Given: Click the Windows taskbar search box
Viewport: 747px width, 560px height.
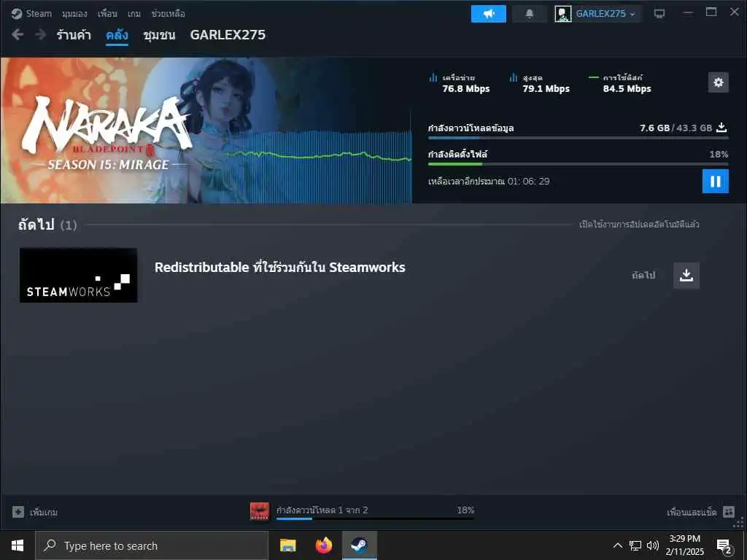Looking at the screenshot, I should pos(152,545).
